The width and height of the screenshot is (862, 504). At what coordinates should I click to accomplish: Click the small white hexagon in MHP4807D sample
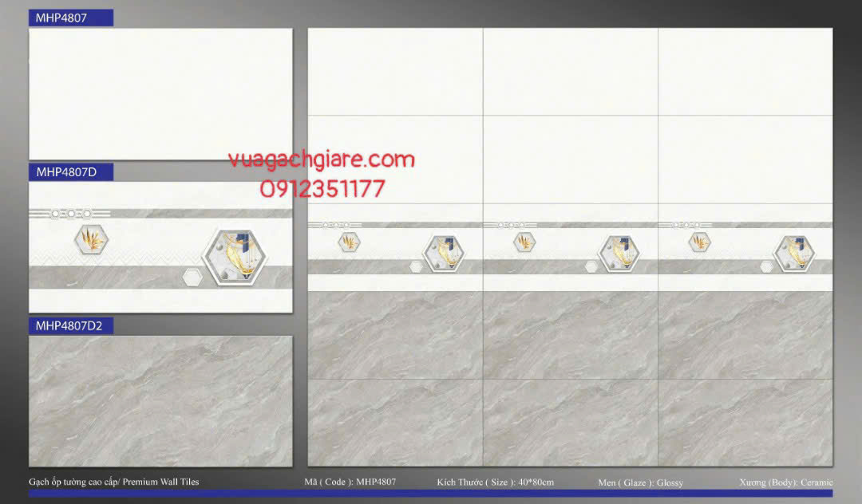point(192,278)
